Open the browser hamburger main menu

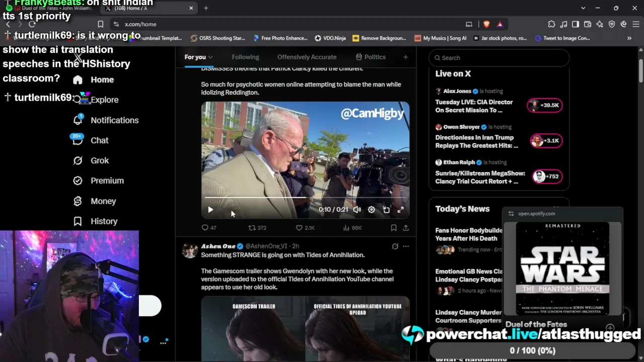[x=635, y=24]
